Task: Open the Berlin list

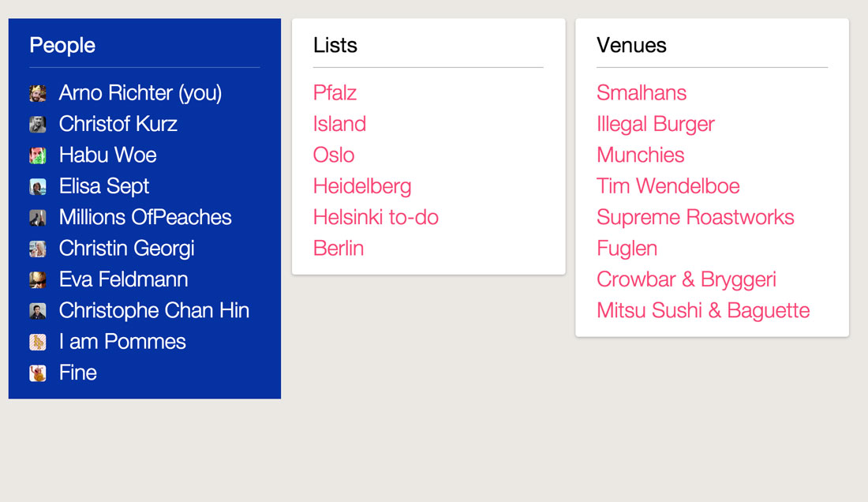Action: click(x=339, y=248)
